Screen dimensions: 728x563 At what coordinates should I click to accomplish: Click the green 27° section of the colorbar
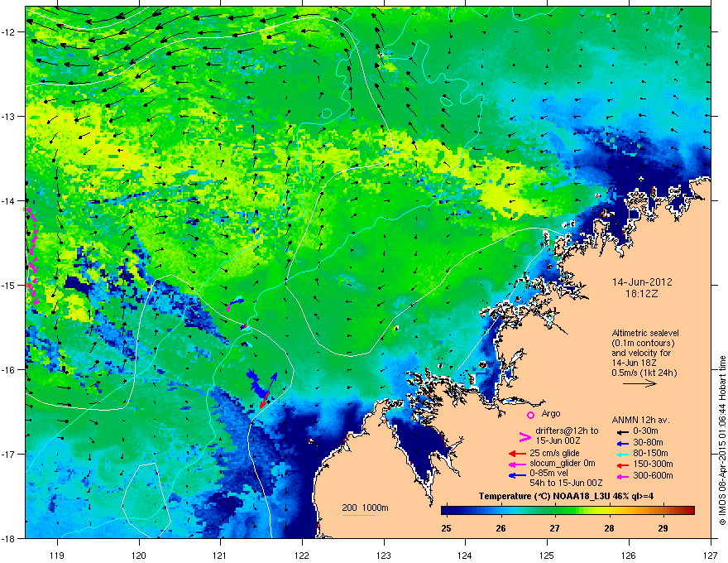click(554, 511)
